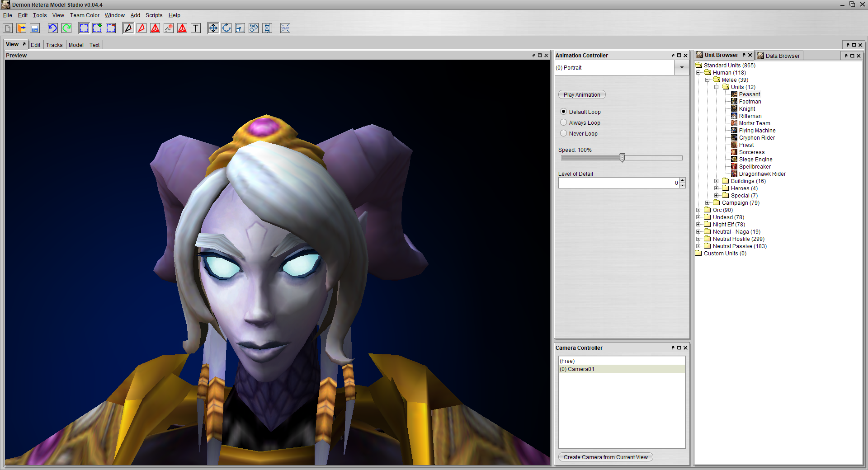This screenshot has width=868, height=470.
Task: Click the green Redo arrow icon
Action: 66,28
